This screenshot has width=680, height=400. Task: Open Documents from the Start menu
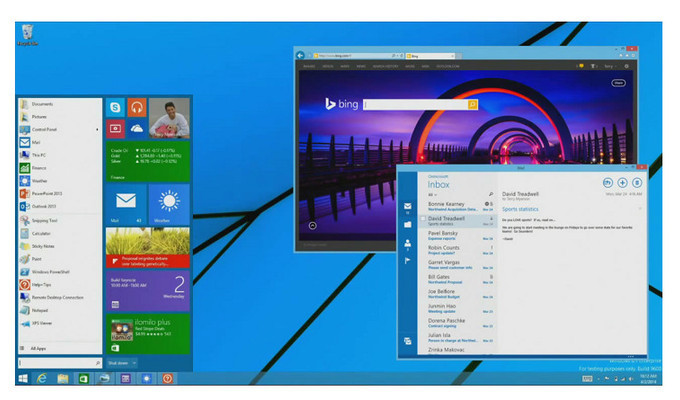pos(60,104)
